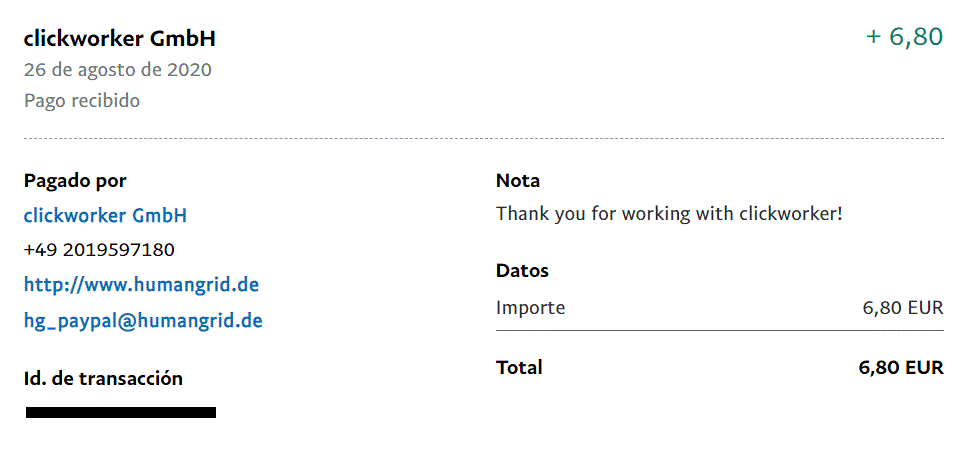Open the blue clickworker GmbH payer link
This screenshot has height=453, width=976.
pos(105,215)
